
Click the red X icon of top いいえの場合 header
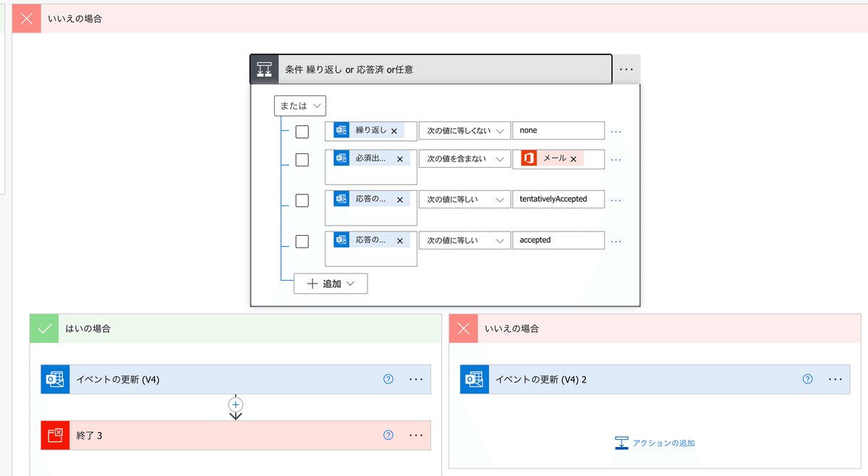click(27, 19)
